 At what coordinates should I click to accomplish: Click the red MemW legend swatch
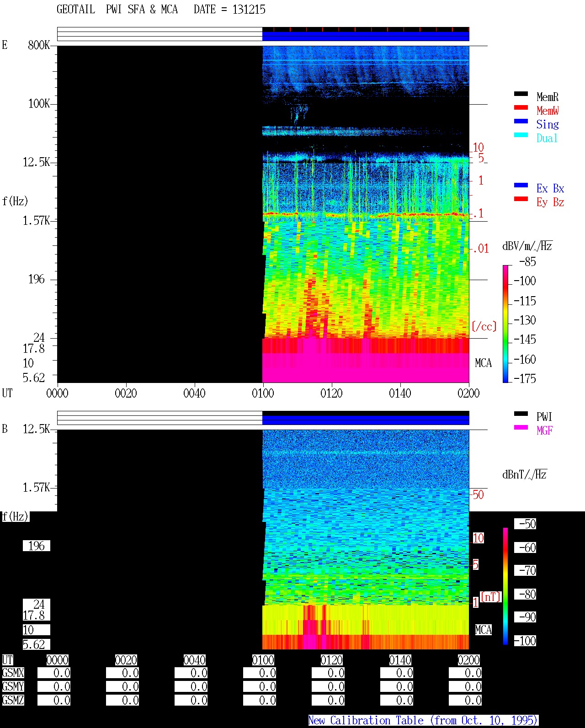coord(521,107)
